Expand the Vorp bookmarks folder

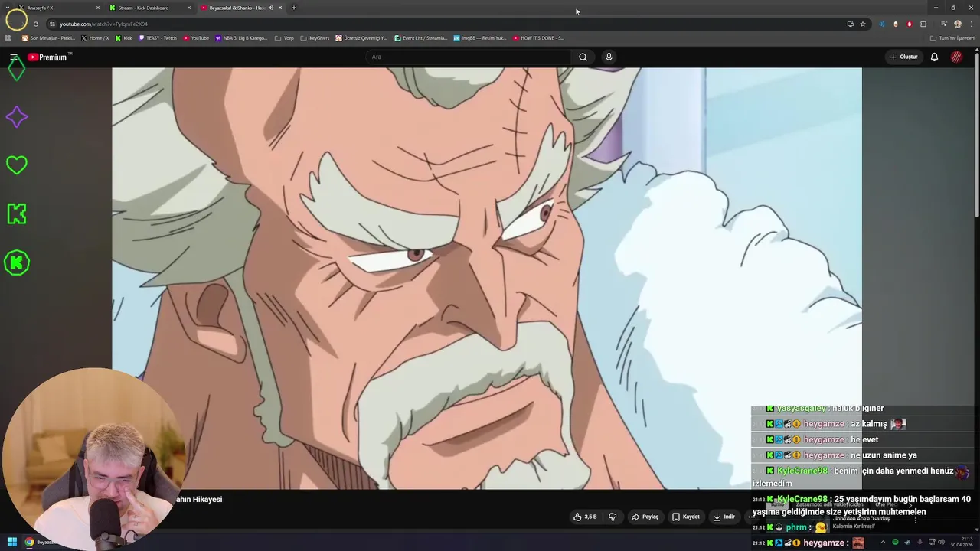[284, 37]
